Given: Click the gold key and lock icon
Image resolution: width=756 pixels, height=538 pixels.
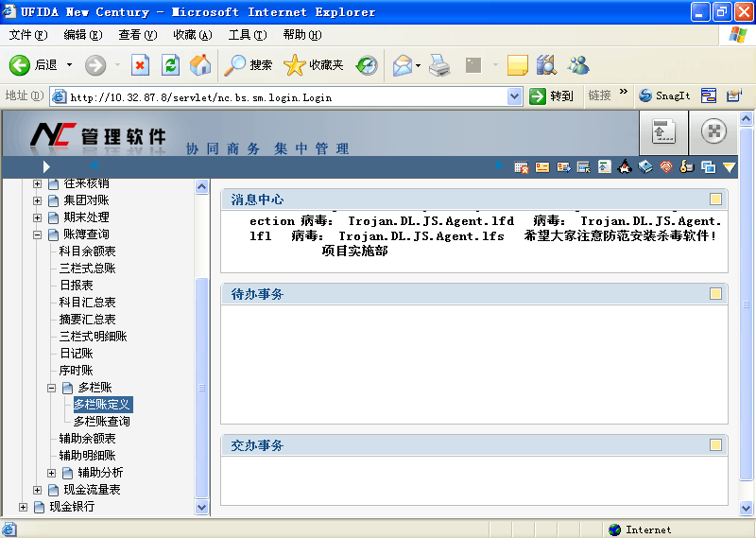Looking at the screenshot, I should click(x=687, y=167).
